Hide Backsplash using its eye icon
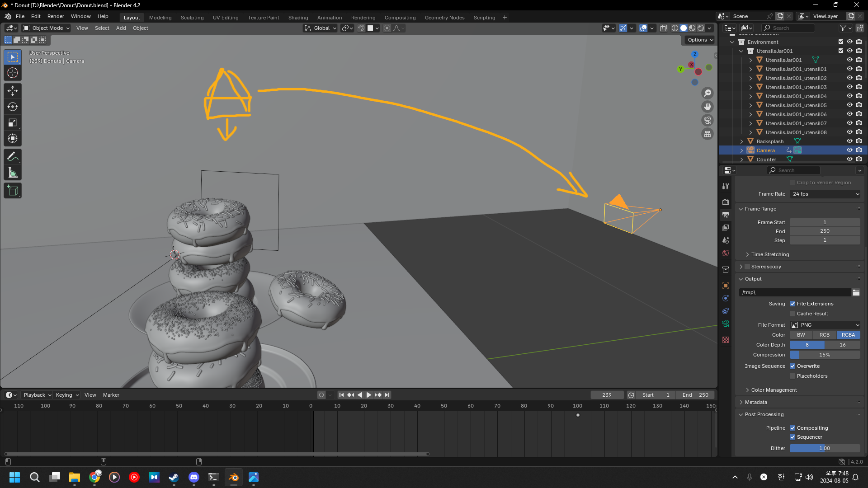 tap(849, 141)
